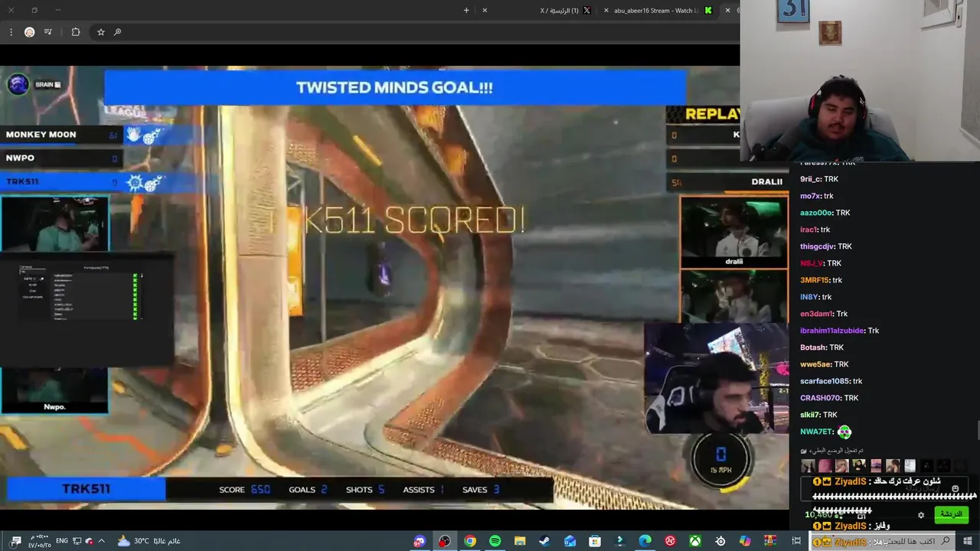Click username Botash in chat
The width and height of the screenshot is (980, 551).
[x=812, y=347]
